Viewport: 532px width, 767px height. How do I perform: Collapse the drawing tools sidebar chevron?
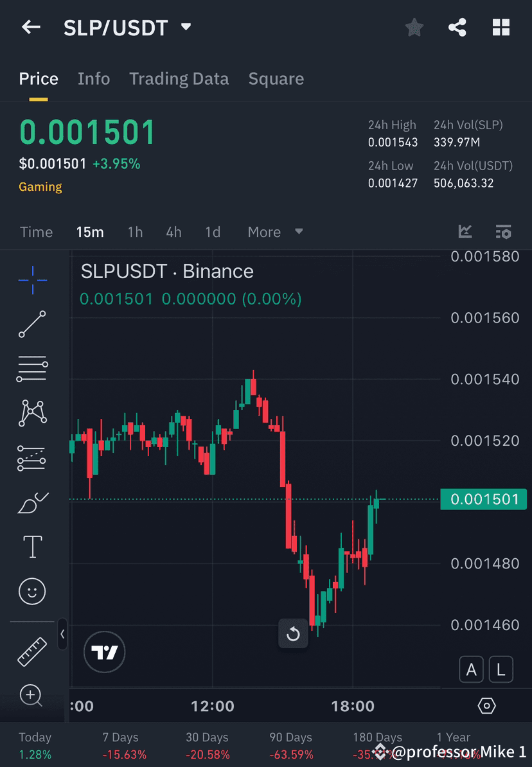[x=62, y=635]
